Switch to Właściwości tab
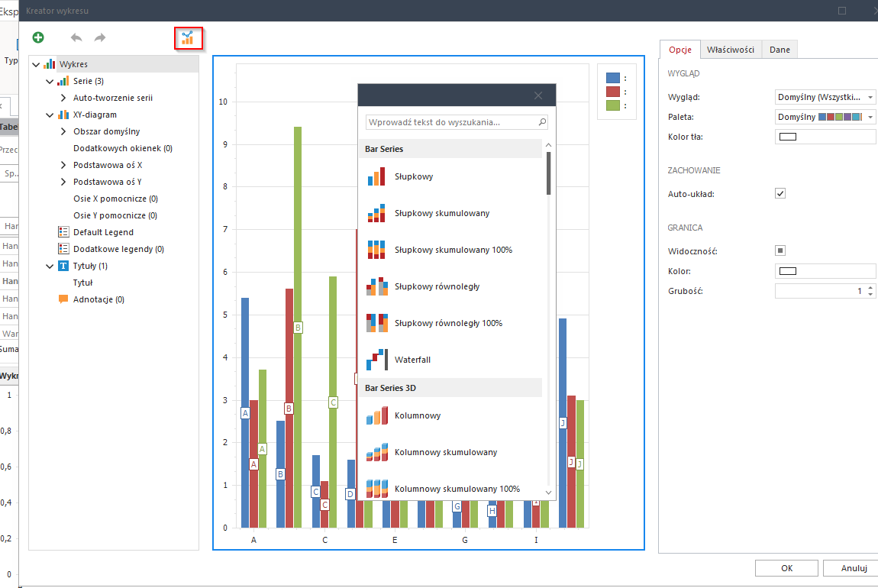878x588 pixels. (x=730, y=50)
